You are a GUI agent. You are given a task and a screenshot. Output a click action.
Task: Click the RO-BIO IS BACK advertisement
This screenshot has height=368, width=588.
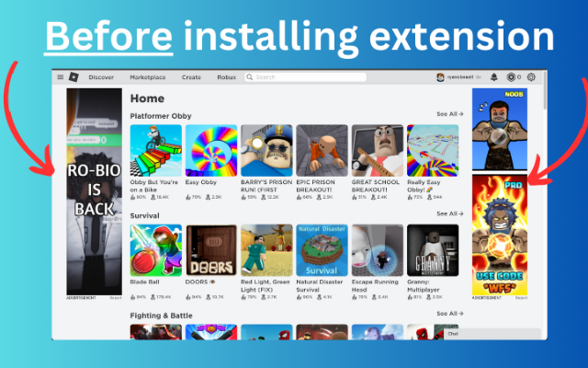[94, 191]
